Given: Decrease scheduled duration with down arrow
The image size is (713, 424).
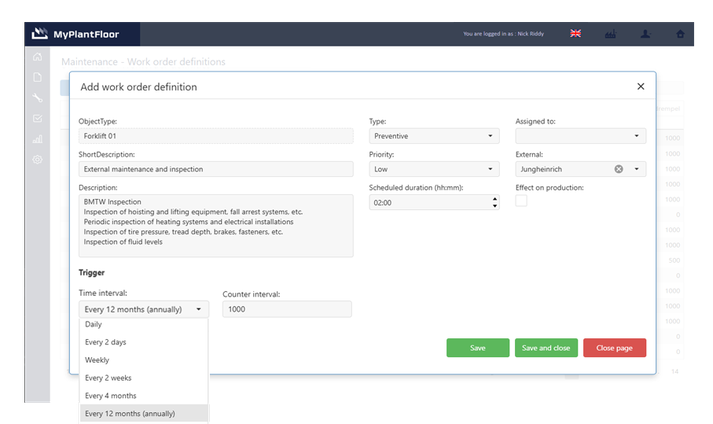Looking at the screenshot, I should (494, 206).
